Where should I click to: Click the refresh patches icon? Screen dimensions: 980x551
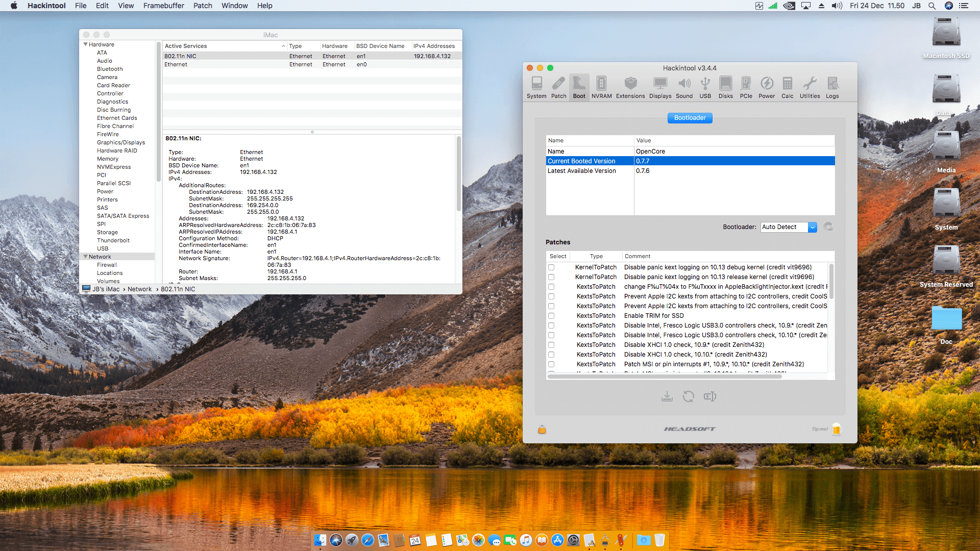688,396
